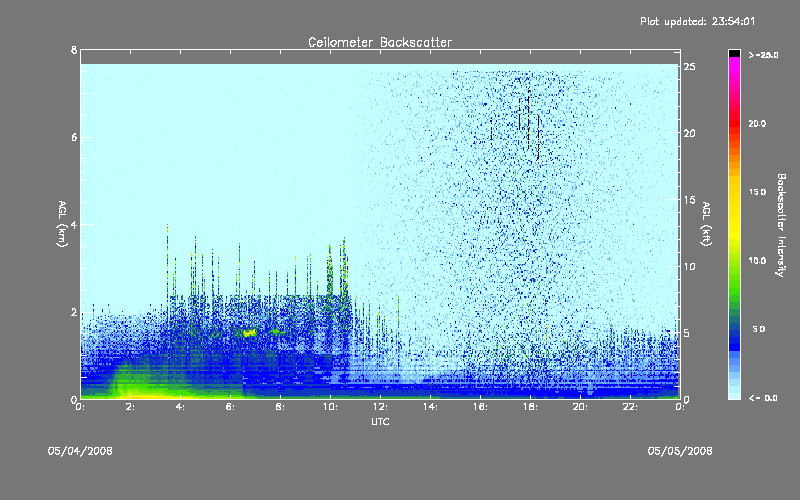Click the '18:' hour tick label
This screenshot has width=800, height=500.
[x=530, y=407]
